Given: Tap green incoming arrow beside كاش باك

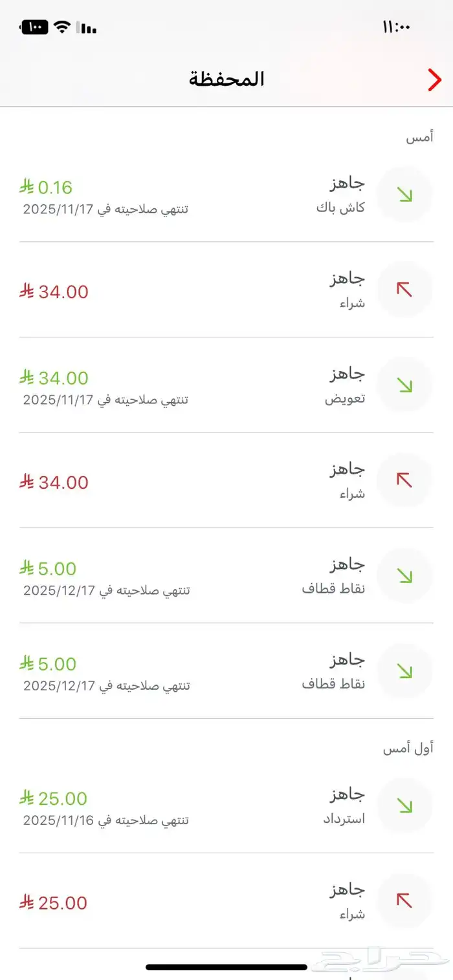Looking at the screenshot, I should (405, 195).
